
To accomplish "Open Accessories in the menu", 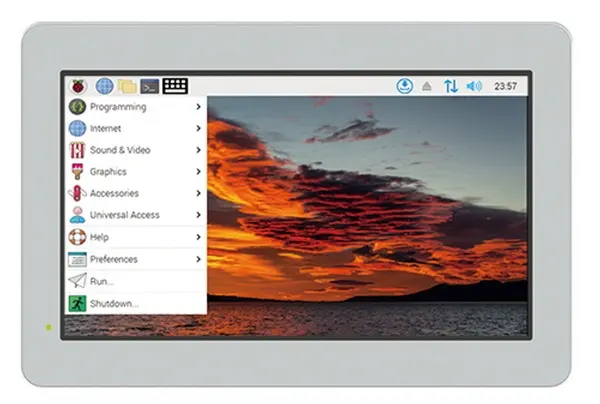I will (136, 193).
